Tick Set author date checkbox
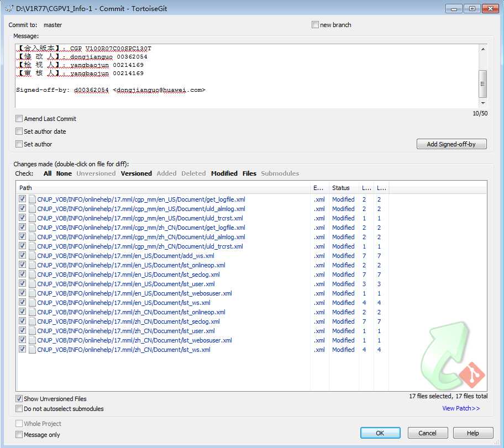 [x=19, y=131]
